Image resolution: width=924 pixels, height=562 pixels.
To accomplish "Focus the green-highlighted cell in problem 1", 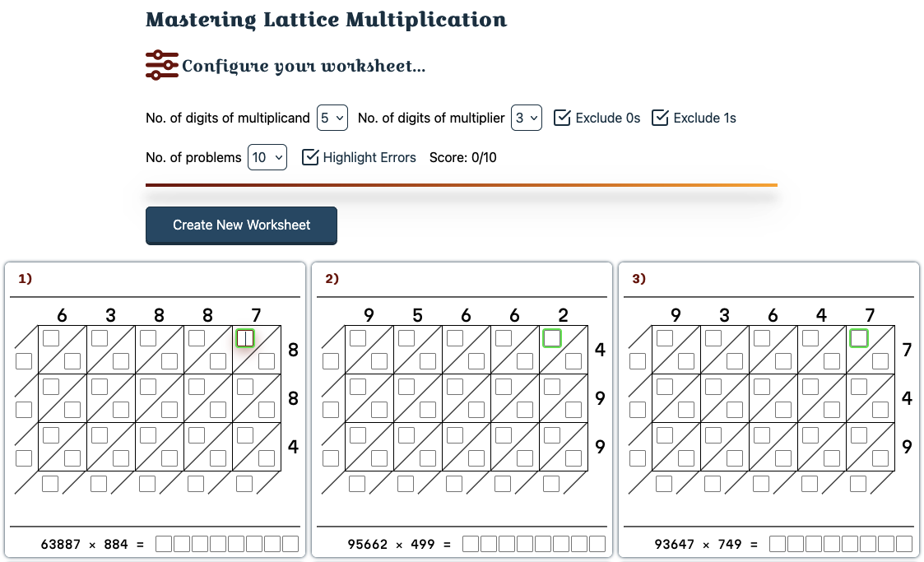I will [245, 337].
